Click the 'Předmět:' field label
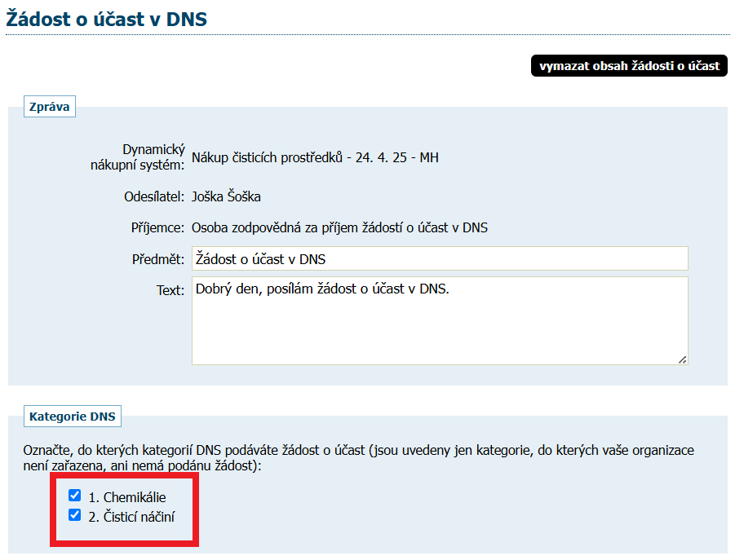This screenshot has width=735, height=560. (x=157, y=259)
